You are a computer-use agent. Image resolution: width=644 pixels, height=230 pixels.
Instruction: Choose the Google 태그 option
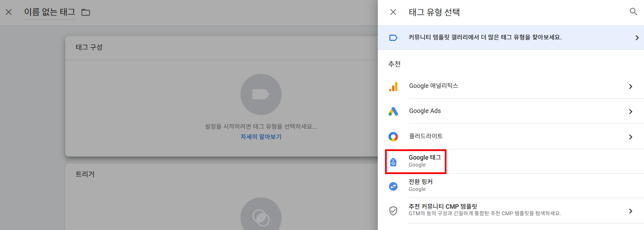(511, 161)
